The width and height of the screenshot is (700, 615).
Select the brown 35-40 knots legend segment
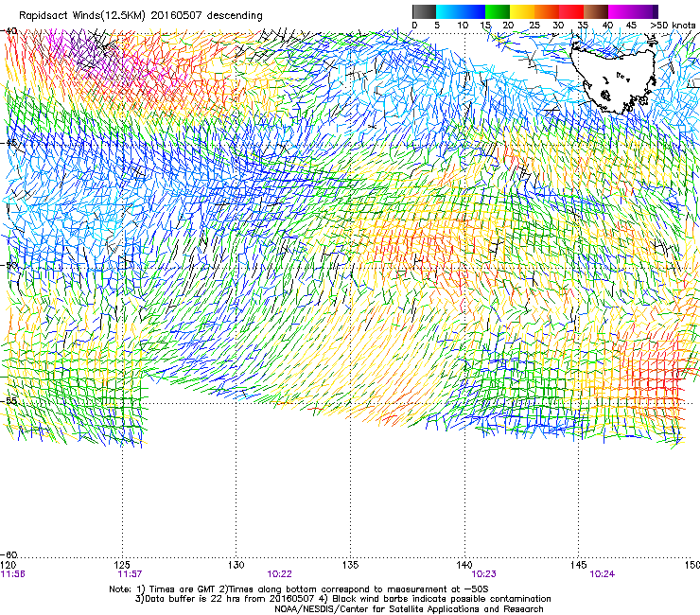pos(596,11)
